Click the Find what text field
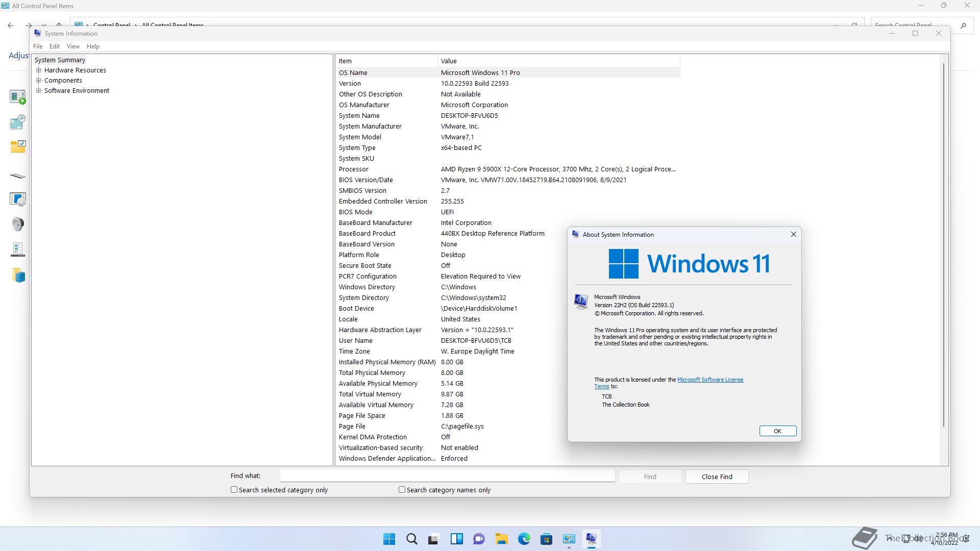 447,475
